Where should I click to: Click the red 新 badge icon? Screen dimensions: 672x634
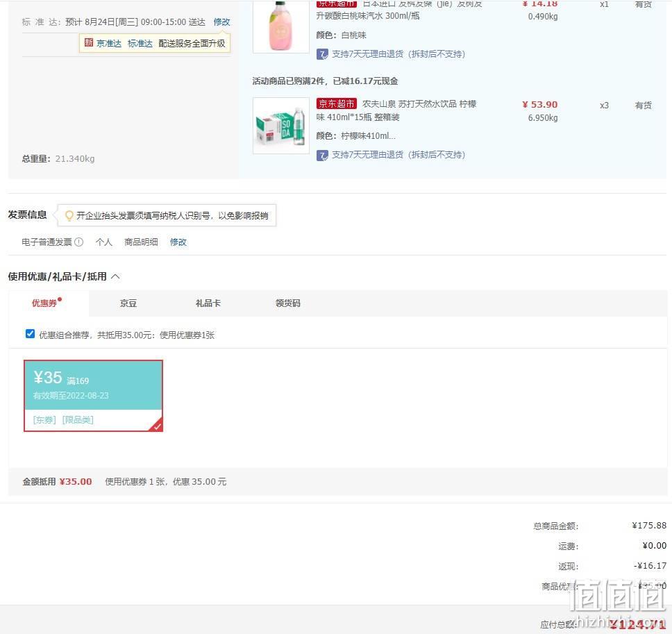pos(89,42)
